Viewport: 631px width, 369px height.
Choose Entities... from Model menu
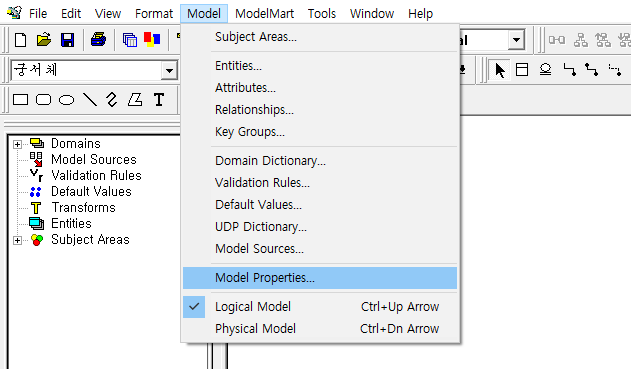point(320,66)
